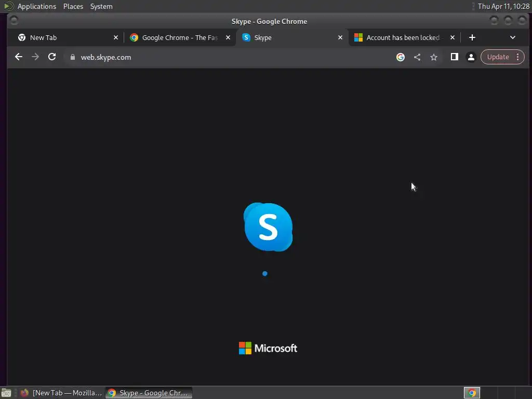View site info via the lock icon
Viewport: 532px width, 399px height.
point(72,57)
